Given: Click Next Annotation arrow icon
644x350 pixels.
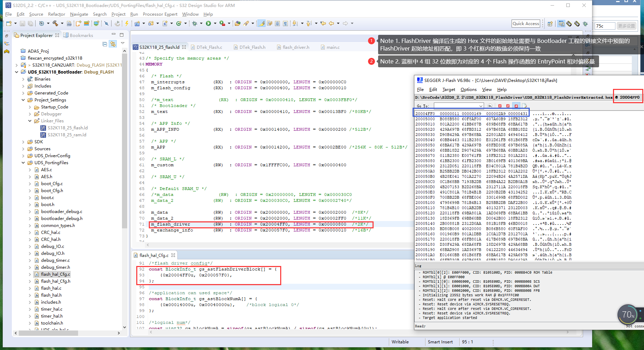Looking at the screenshot, I should click(295, 23).
